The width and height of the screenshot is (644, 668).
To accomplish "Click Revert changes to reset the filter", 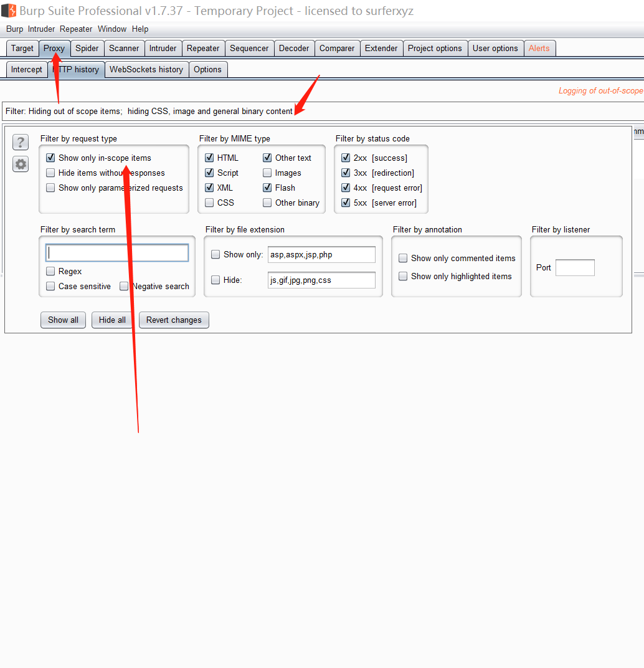I will 173,320.
